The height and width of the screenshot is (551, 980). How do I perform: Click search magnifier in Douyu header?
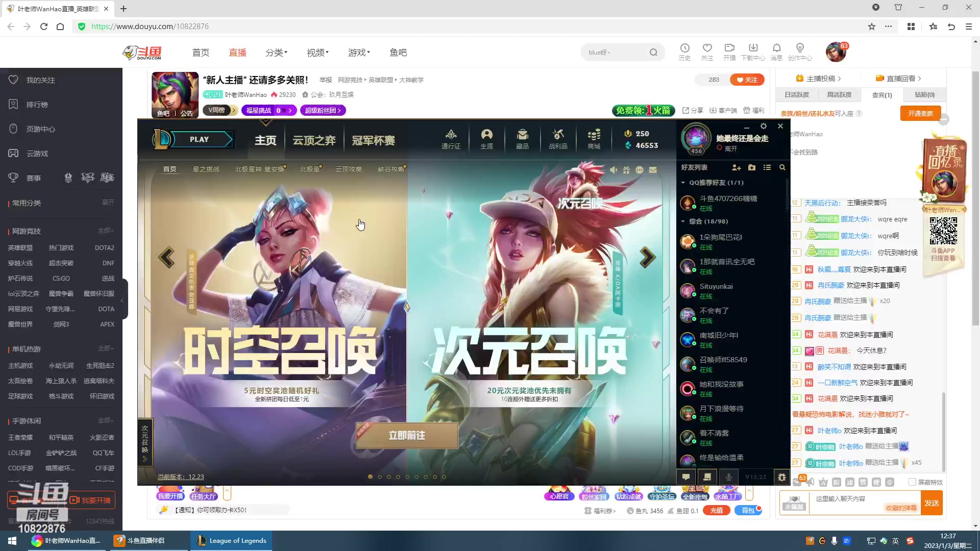tap(653, 53)
